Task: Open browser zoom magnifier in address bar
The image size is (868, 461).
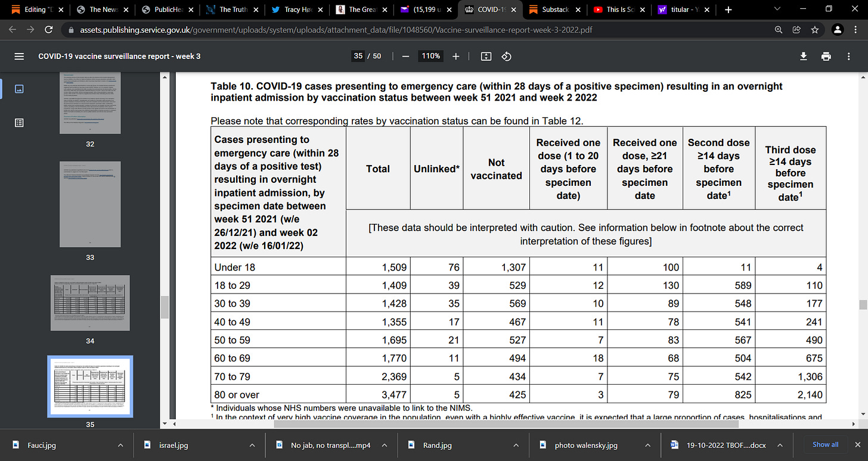Action: 779,29
